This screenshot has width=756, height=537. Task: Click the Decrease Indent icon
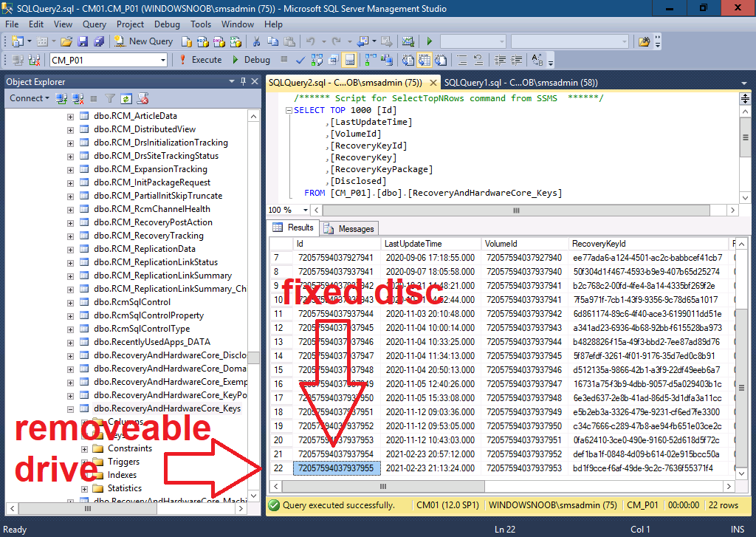[500, 60]
